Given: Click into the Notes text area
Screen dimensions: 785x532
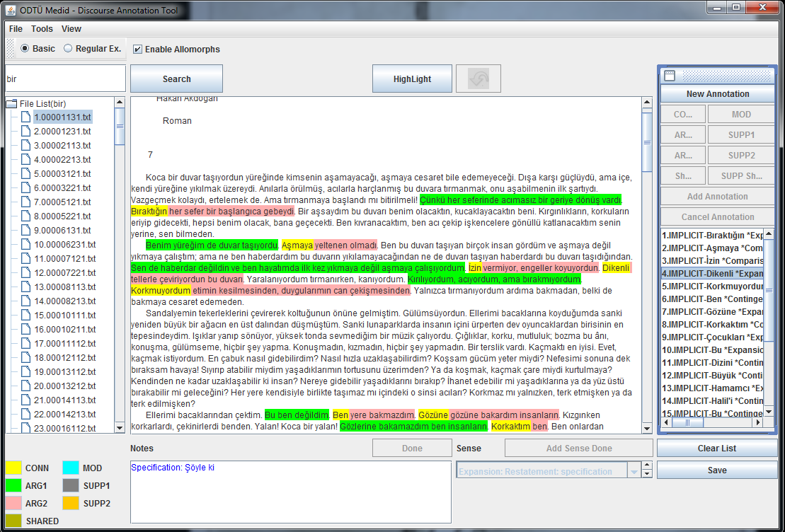Looking at the screenshot, I should click(x=291, y=492).
